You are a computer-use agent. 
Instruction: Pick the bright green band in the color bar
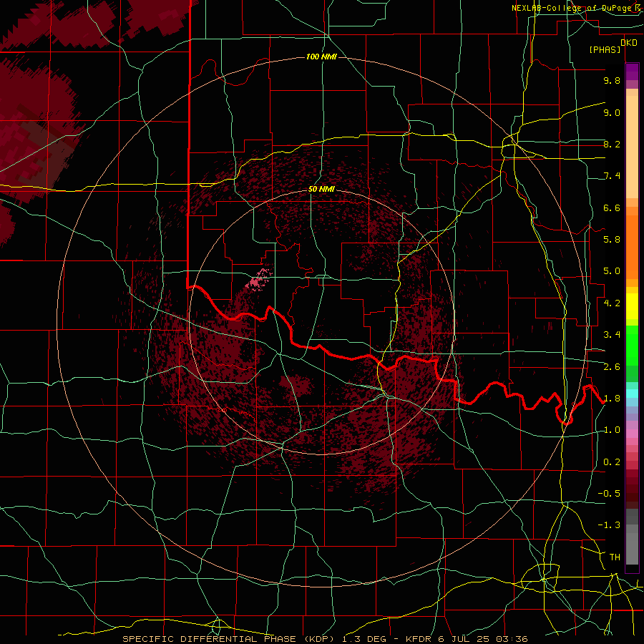coord(632,346)
